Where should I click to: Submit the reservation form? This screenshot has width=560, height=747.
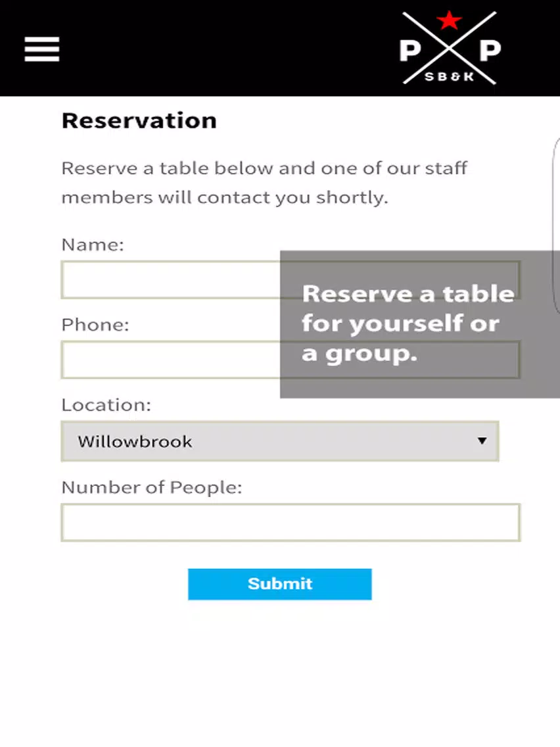pyautogui.click(x=280, y=584)
